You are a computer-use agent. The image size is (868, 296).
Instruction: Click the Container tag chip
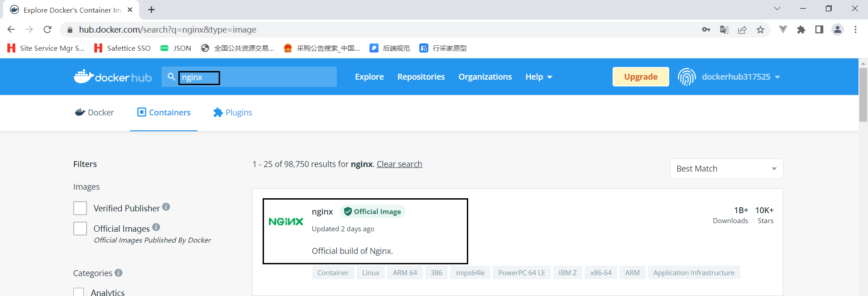pos(333,272)
